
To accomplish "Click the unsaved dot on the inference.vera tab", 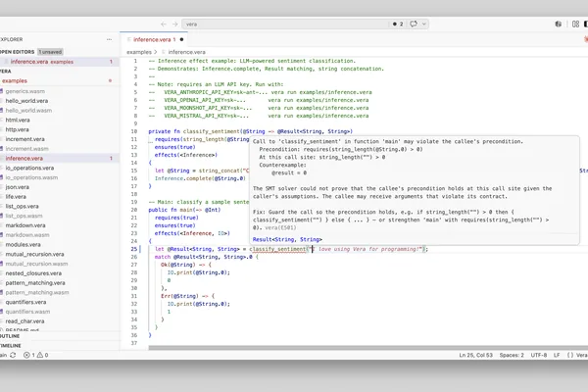I will click(x=181, y=39).
